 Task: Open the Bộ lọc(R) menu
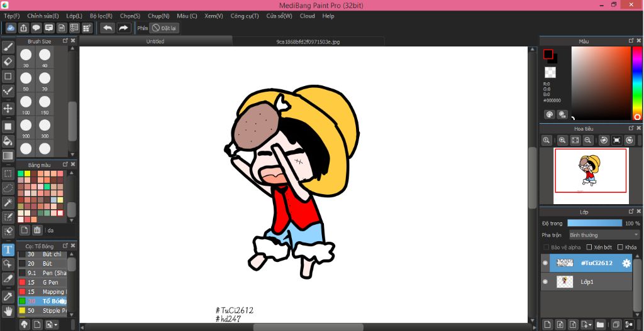(101, 16)
